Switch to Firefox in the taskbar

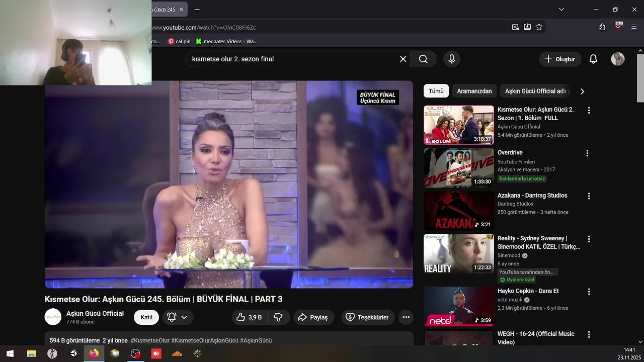94,353
